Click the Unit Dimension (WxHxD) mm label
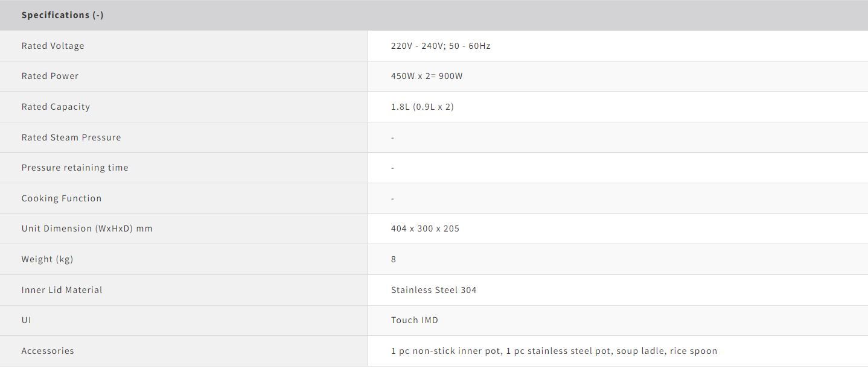Image resolution: width=868 pixels, height=375 pixels. [x=87, y=228]
